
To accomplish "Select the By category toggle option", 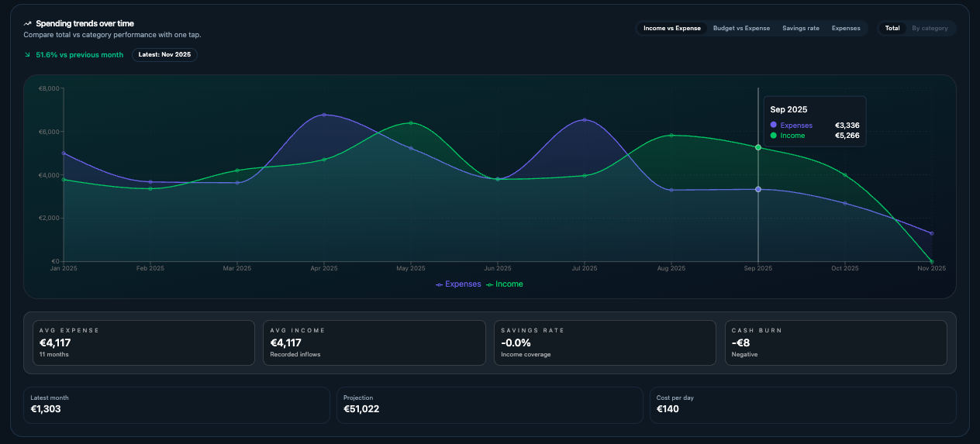I will click(930, 29).
